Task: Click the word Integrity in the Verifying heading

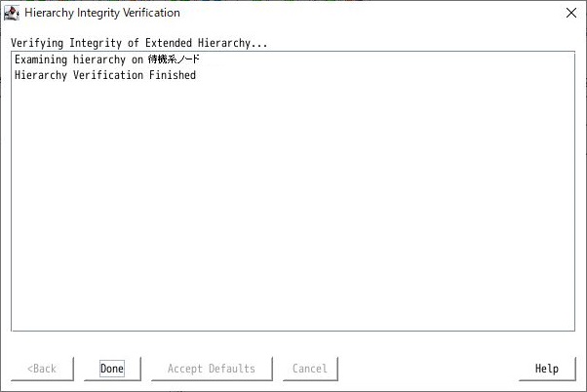Action: click(96, 43)
